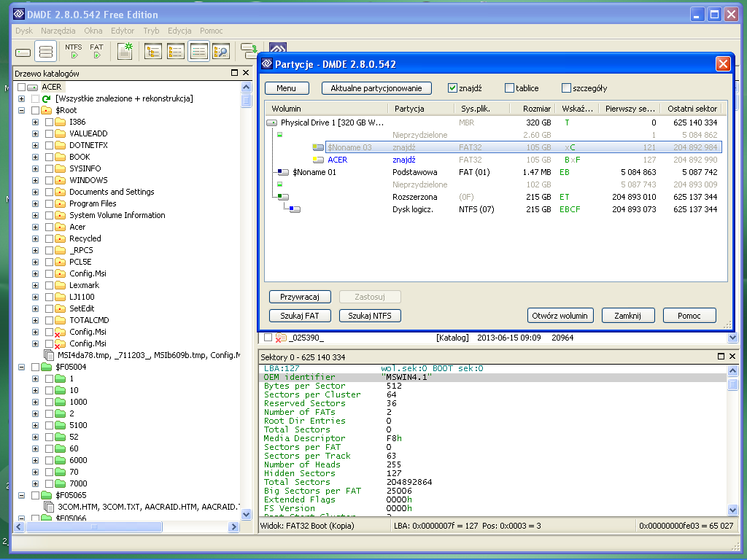747x560 pixels.
Task: Expand the WINDOWS folder node
Action: click(x=35, y=181)
